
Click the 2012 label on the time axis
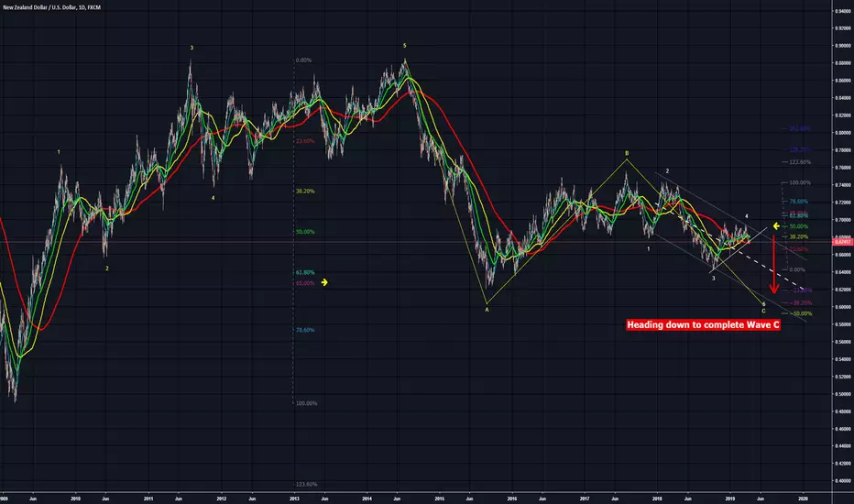(221, 499)
